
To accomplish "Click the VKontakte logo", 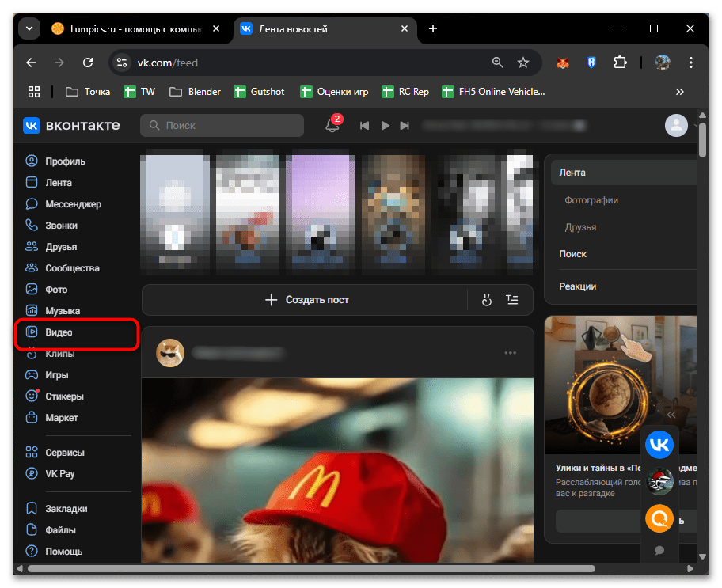I will (x=71, y=125).
